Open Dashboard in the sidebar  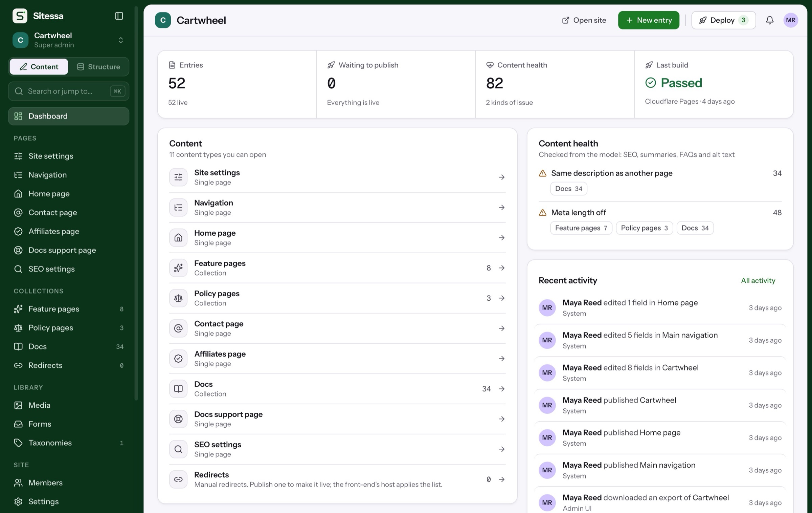69,116
